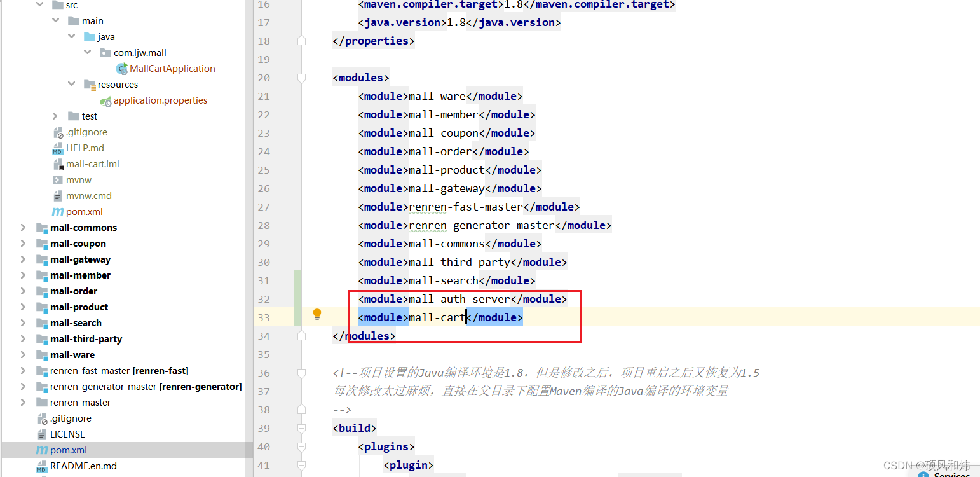The image size is (980, 477).
Task: Expand the mall-third-party module
Action: click(x=24, y=339)
